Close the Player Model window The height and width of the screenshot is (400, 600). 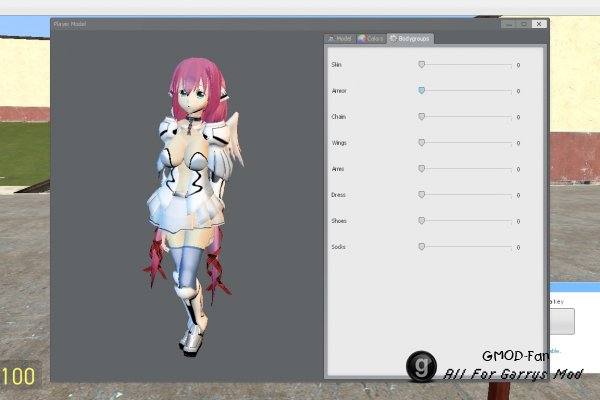tap(539, 24)
